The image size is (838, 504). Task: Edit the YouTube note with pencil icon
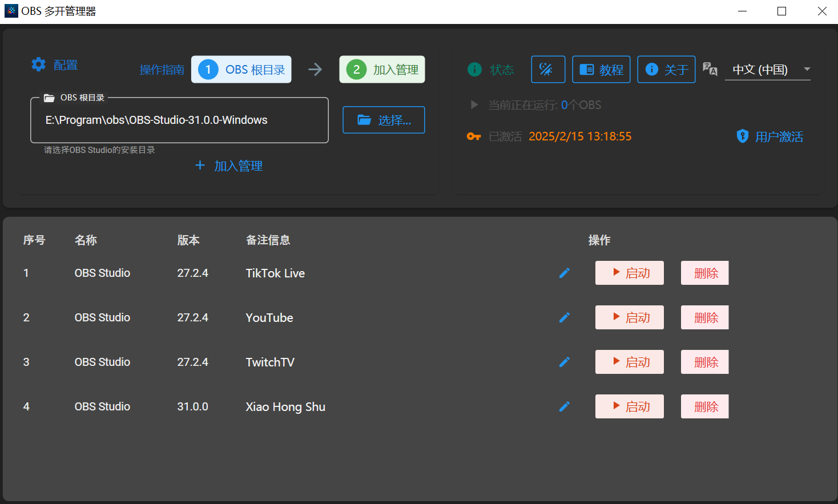565,317
